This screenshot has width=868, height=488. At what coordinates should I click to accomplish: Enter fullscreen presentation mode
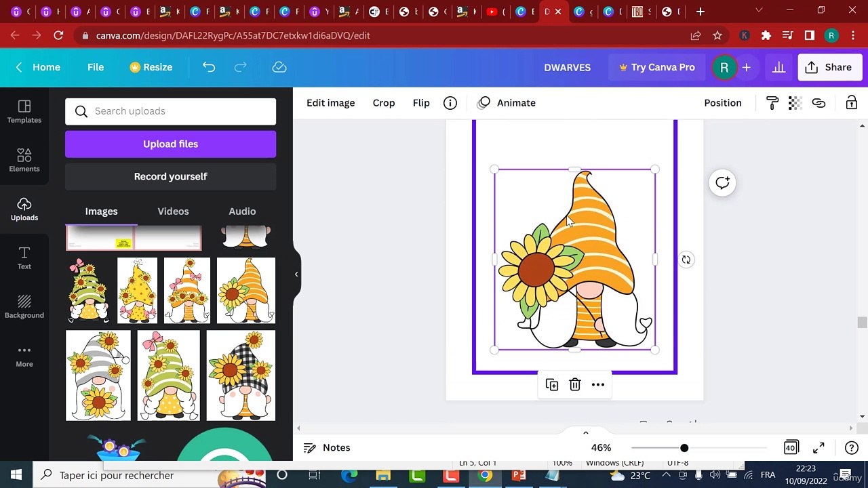click(x=819, y=448)
